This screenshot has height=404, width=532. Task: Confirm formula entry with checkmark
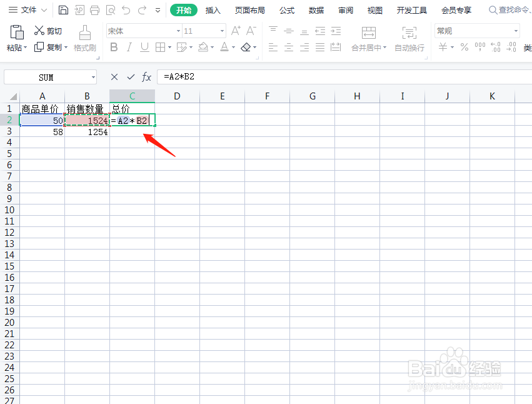(x=131, y=77)
